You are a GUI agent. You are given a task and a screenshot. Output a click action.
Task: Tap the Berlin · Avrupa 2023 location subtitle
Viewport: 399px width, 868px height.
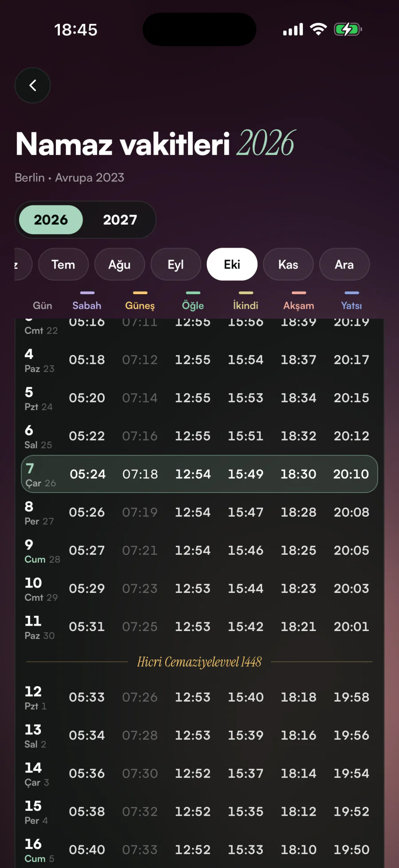(x=70, y=178)
